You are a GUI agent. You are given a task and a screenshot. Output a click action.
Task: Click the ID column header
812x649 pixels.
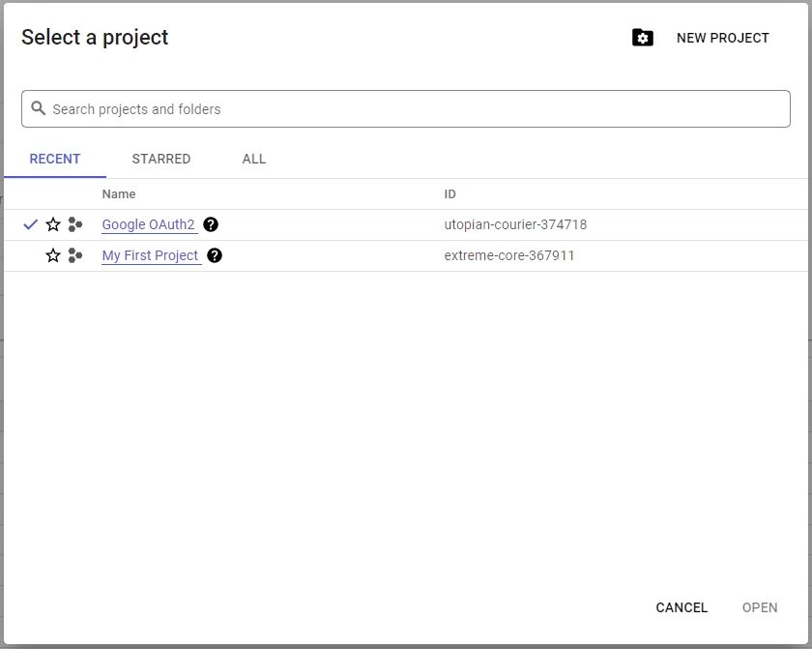coord(449,194)
